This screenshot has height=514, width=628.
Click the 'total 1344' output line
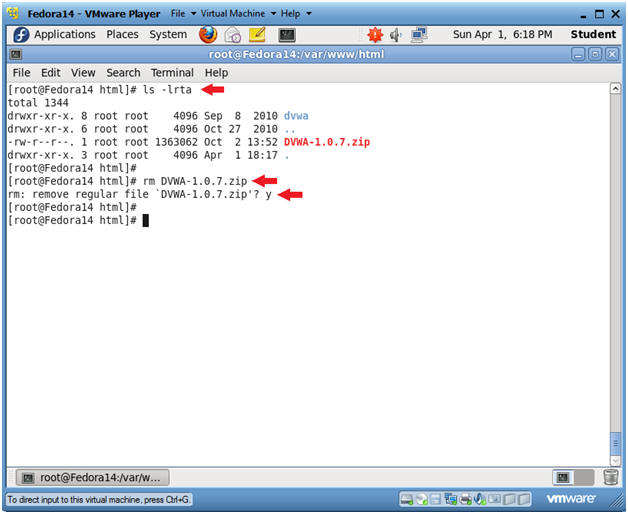[38, 103]
